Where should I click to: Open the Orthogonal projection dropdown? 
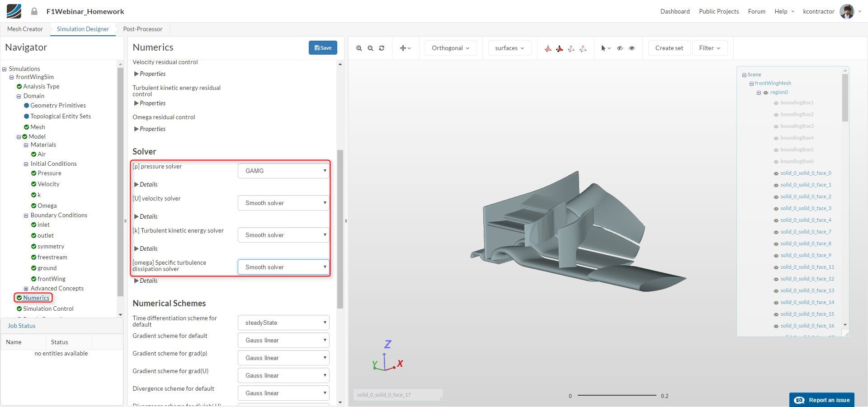click(x=450, y=48)
